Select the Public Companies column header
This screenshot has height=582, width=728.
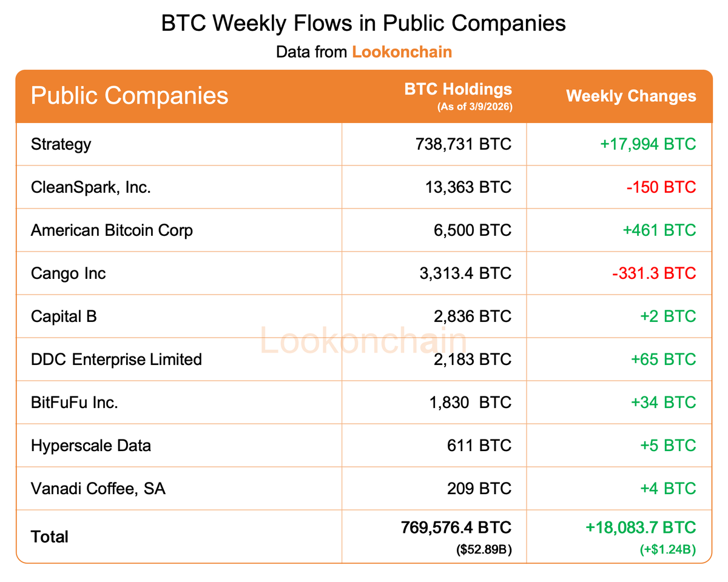tap(129, 96)
